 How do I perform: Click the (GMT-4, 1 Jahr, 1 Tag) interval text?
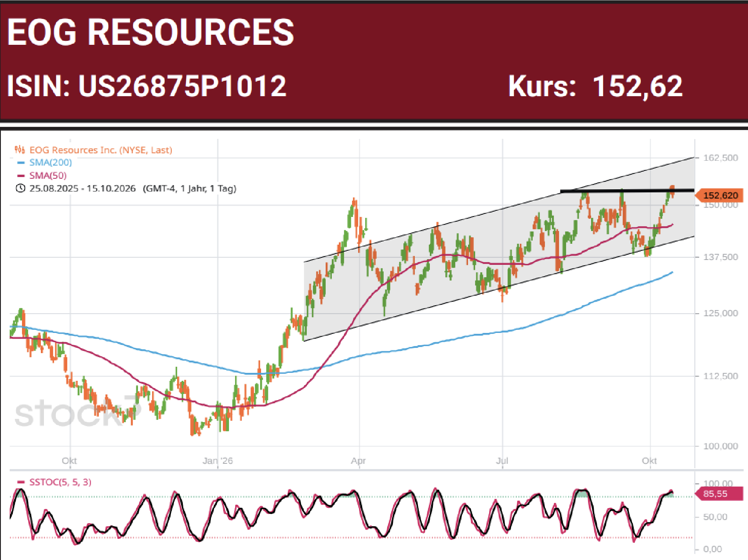189,188
